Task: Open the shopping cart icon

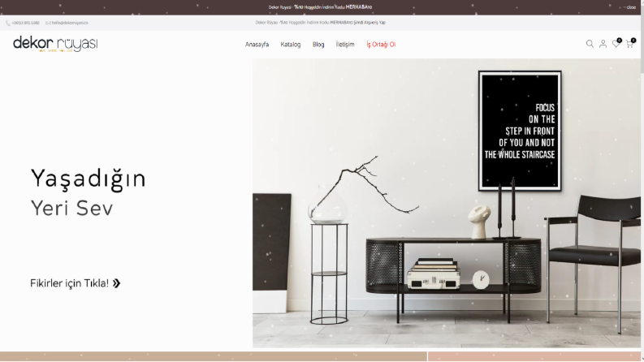Action: (629, 44)
